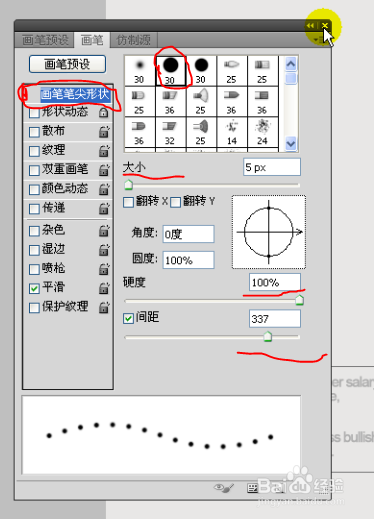The image size is (374, 519).
Task: Click the lock icon beside 形状动态
Action: [104, 113]
